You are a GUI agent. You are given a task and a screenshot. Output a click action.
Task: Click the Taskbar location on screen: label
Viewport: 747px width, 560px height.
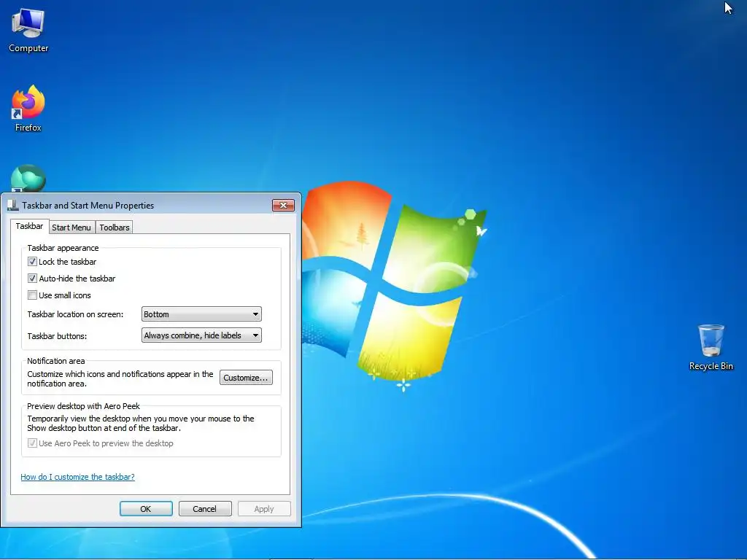click(x=75, y=314)
